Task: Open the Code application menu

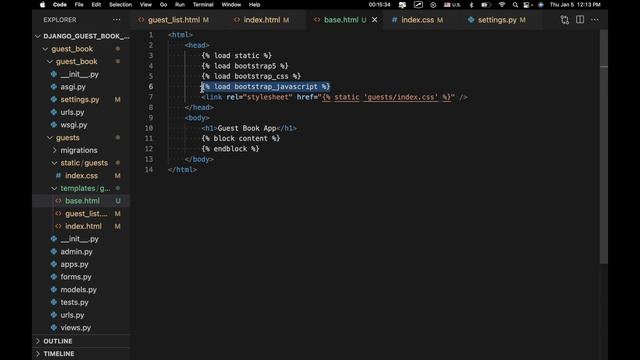Action: point(60,5)
